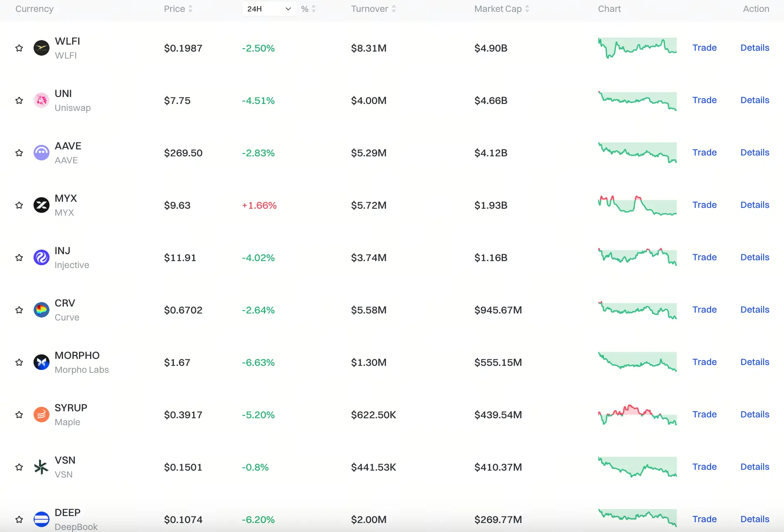Click Trade for AAVE
Screen dimensions: 784x532
(704, 153)
